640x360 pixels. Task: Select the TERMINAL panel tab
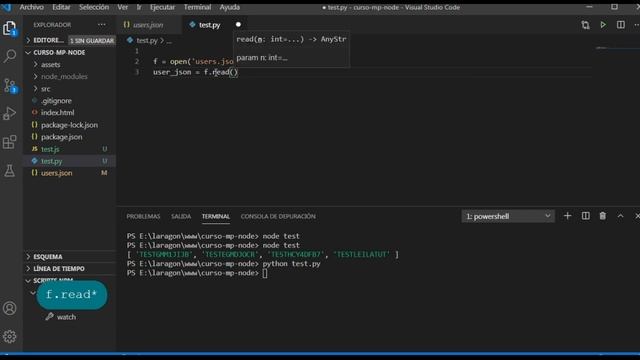click(x=216, y=216)
